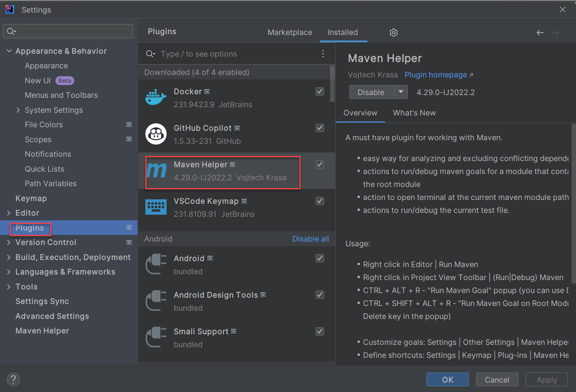Image resolution: width=576 pixels, height=392 pixels.
Task: Toggle the Android Design Tools checkbox
Action: tap(320, 295)
